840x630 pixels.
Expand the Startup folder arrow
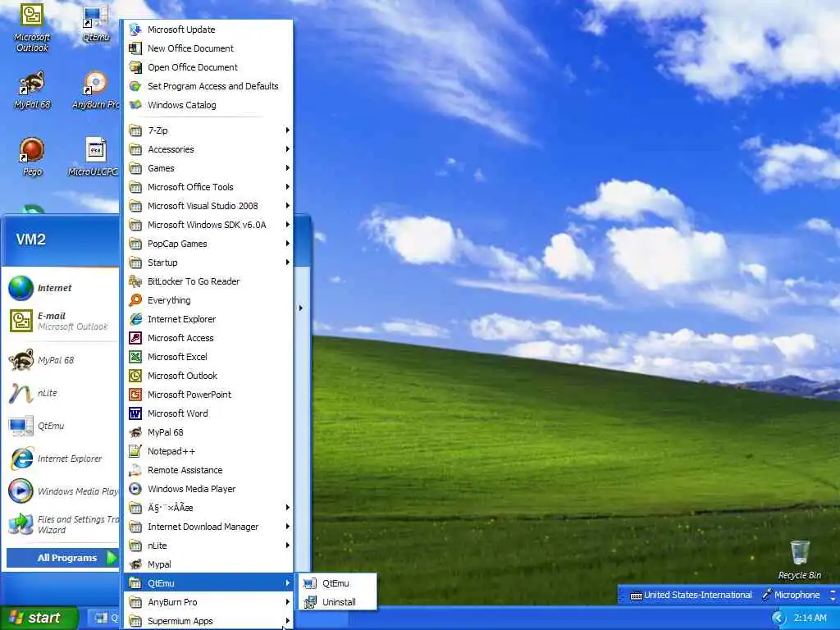[288, 262]
